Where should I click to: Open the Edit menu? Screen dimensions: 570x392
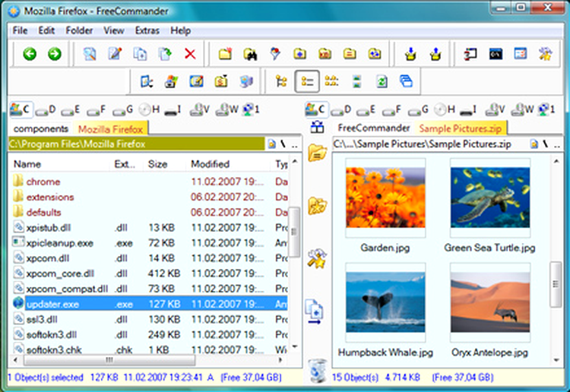(x=46, y=30)
